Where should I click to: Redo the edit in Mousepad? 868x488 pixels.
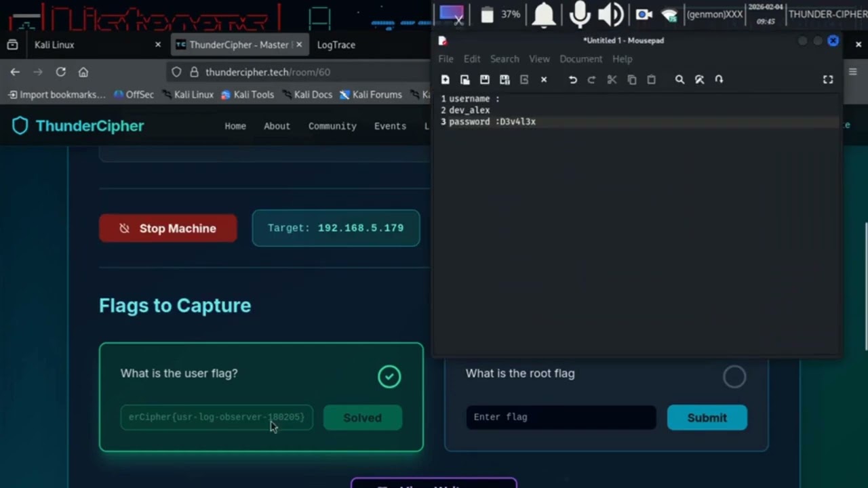coord(591,79)
